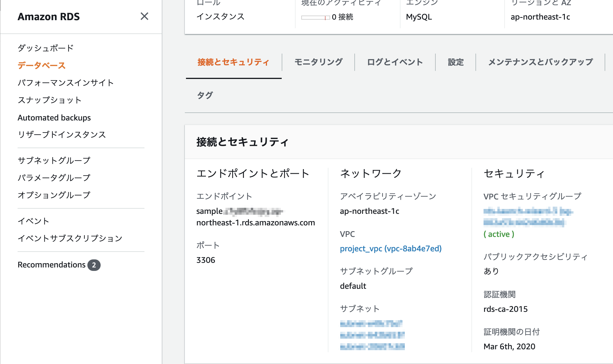The height and width of the screenshot is (364, 613).
Task: Select port value 3306
Action: (206, 260)
